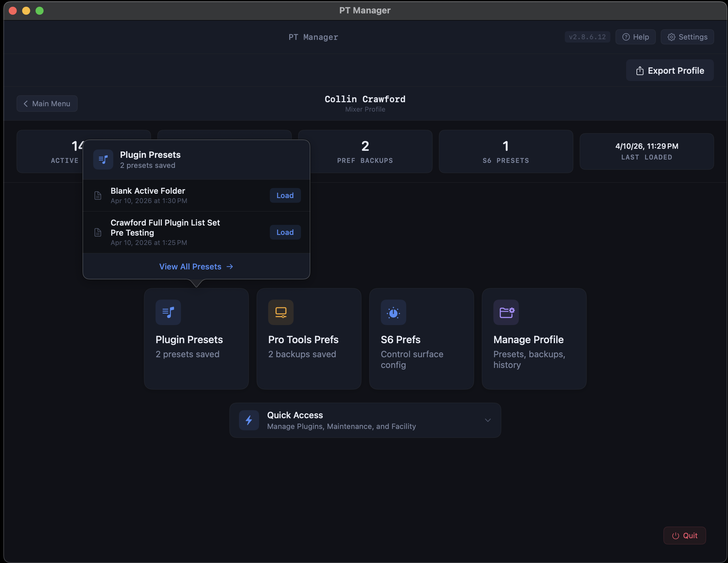Open the S6 Prefs card title
728x563 pixels.
click(x=401, y=340)
